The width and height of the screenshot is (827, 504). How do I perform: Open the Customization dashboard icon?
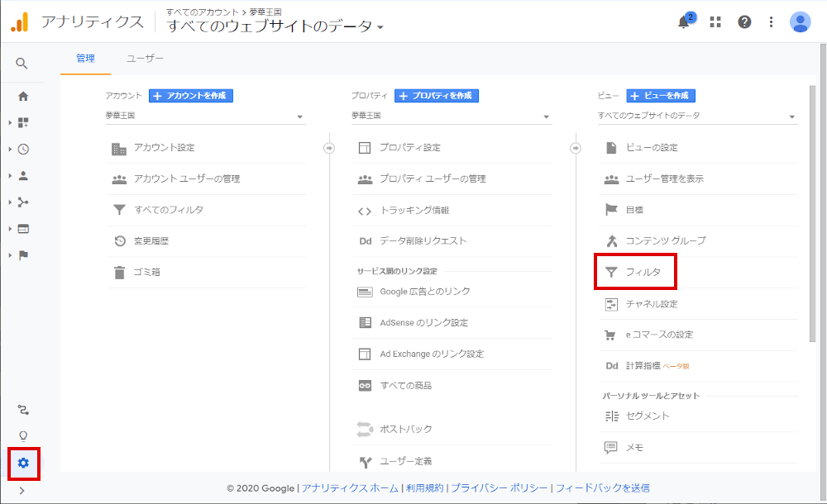pyautogui.click(x=23, y=123)
